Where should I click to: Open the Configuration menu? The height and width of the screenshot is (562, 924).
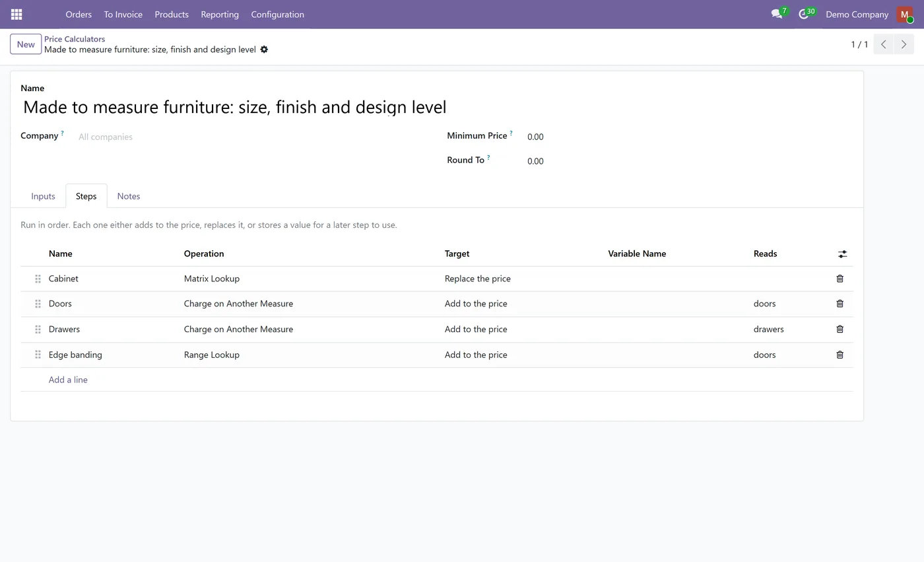[277, 14]
